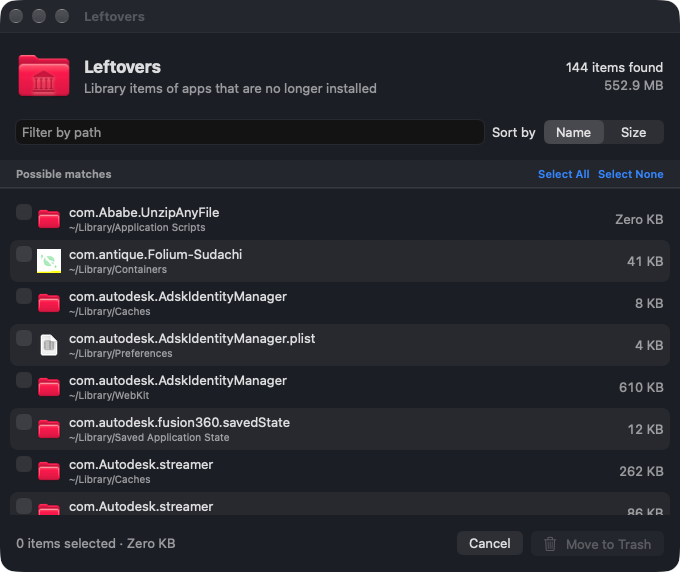This screenshot has height=572, width=680.
Task: Click the ~/Library/Application Scripts path text
Action: click(x=137, y=228)
